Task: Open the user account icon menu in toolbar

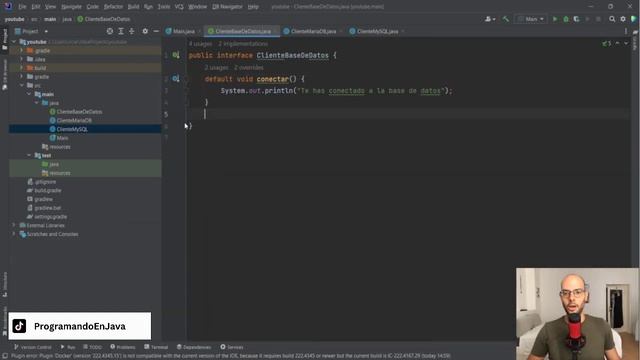Action: pos(489,19)
